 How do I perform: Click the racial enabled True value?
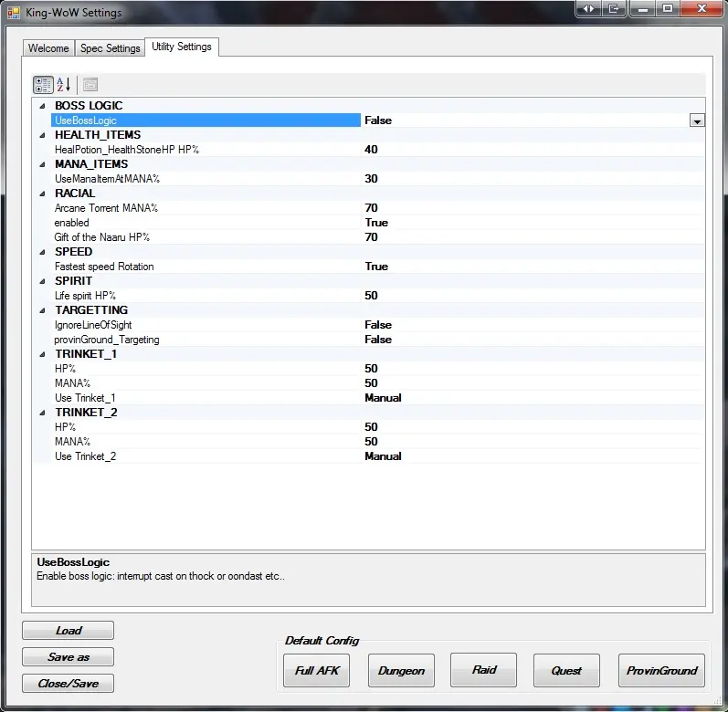click(376, 223)
